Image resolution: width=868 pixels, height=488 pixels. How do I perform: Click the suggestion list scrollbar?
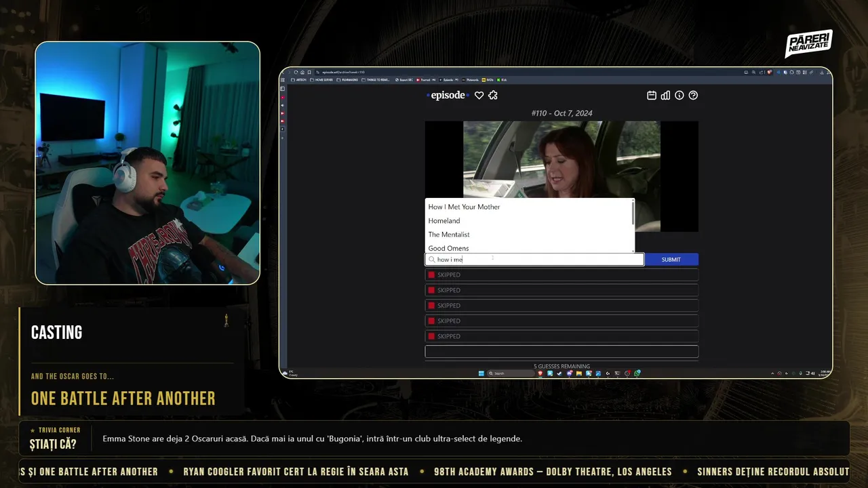(633, 213)
